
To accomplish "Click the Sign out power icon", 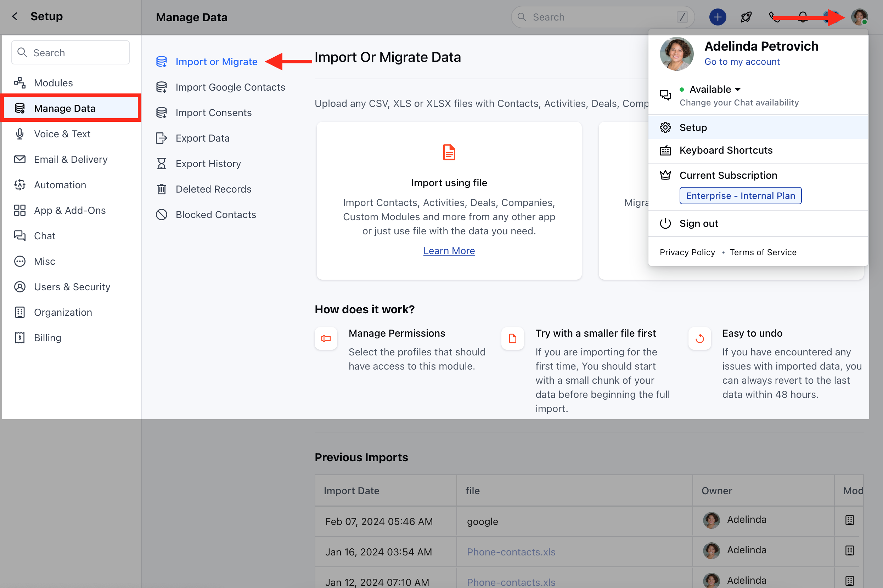I will point(665,223).
